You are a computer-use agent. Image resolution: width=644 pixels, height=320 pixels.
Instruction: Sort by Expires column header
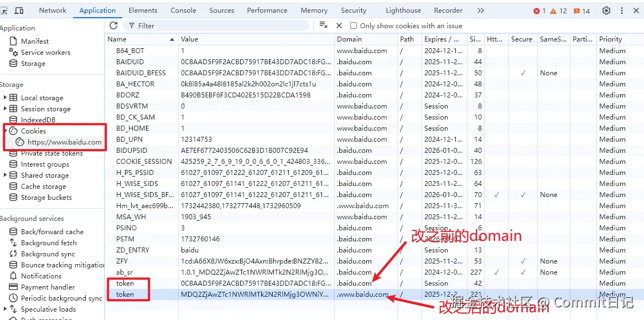point(444,39)
